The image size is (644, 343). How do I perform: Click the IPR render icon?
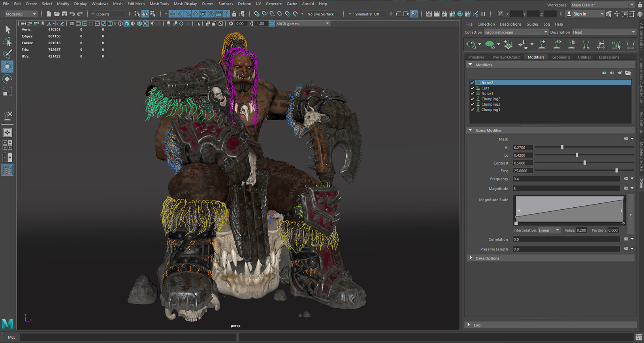444,14
